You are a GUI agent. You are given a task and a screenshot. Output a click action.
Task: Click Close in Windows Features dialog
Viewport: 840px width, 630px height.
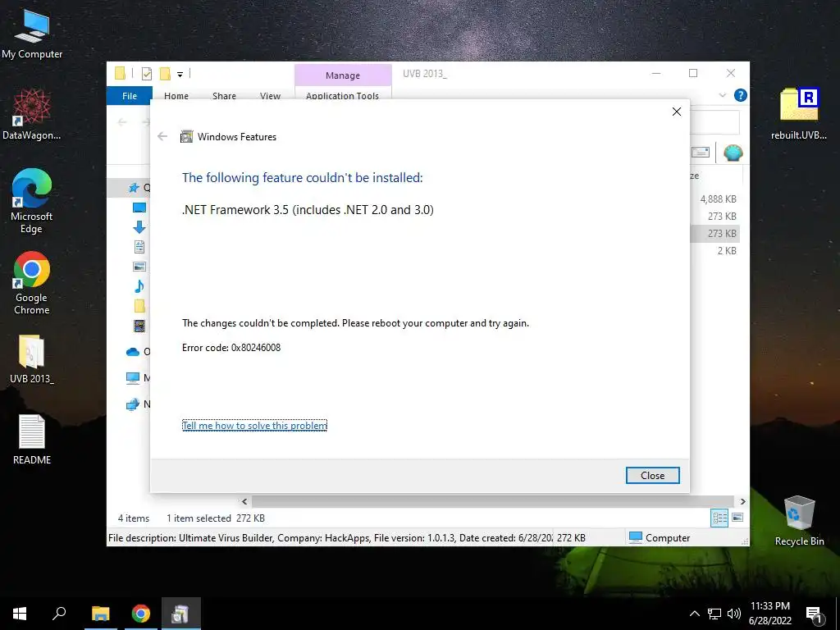pyautogui.click(x=652, y=475)
